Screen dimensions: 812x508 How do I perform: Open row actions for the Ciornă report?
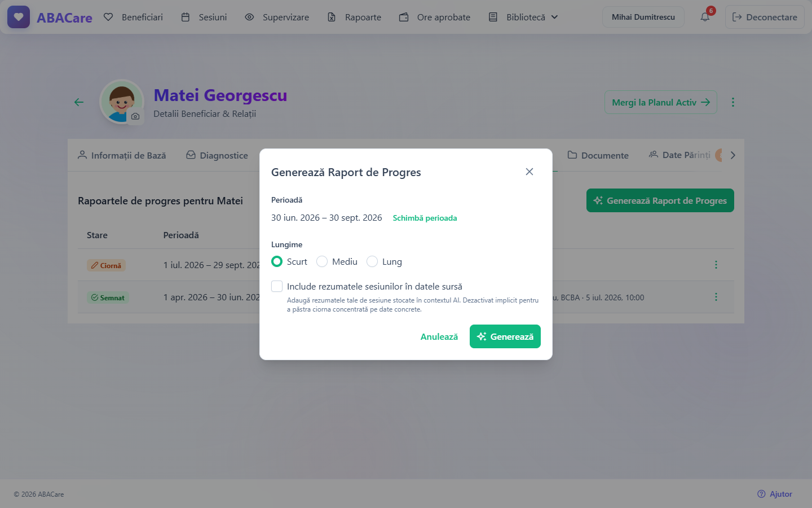coord(716,265)
